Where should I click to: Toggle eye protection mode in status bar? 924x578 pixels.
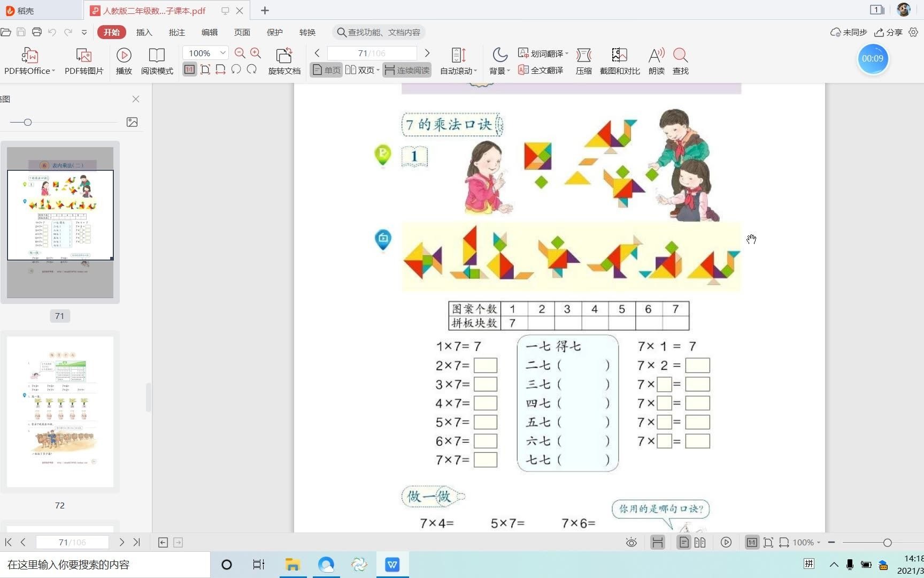click(x=632, y=543)
